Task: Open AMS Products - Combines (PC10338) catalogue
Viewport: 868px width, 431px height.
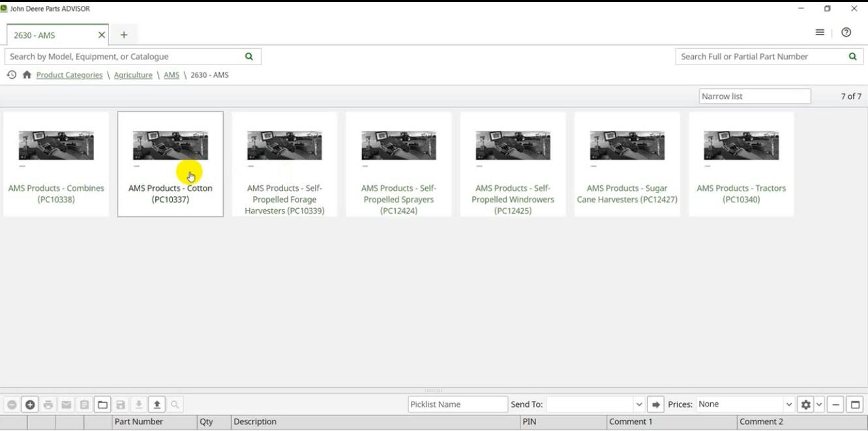Action: (x=56, y=164)
